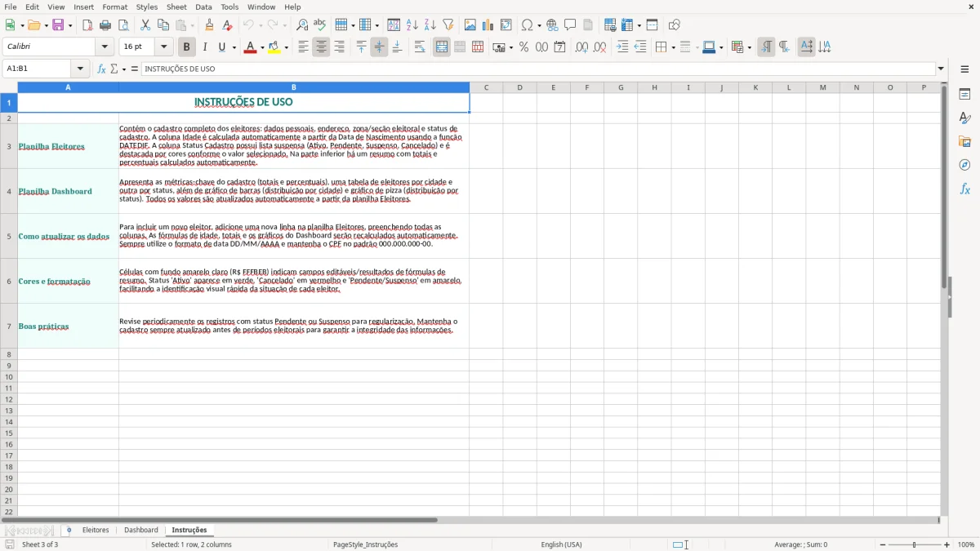Click Export as PDF icon

(87, 25)
